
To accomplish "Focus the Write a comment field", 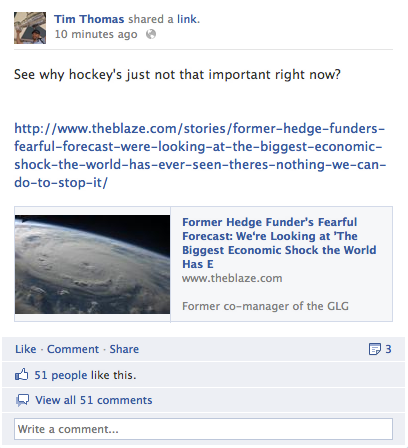I will coord(203,429).
